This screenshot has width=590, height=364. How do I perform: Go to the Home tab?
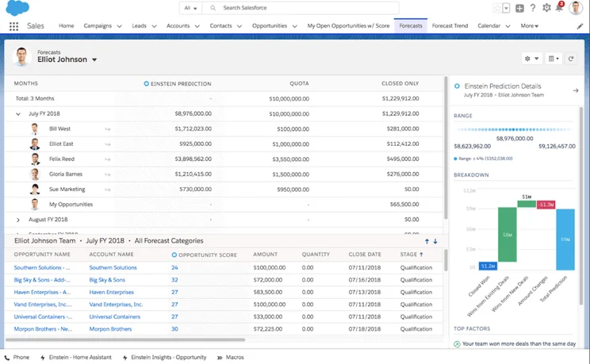pyautogui.click(x=67, y=25)
